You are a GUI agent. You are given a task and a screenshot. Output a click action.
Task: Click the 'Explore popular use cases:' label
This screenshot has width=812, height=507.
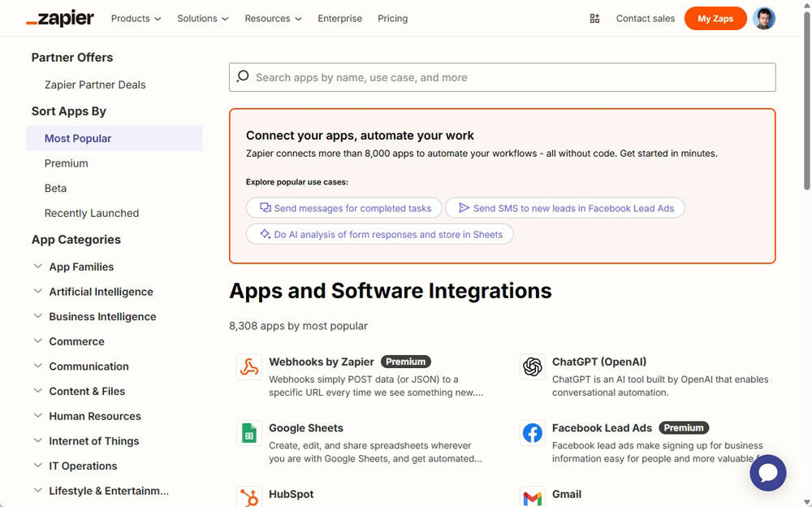coord(297,182)
